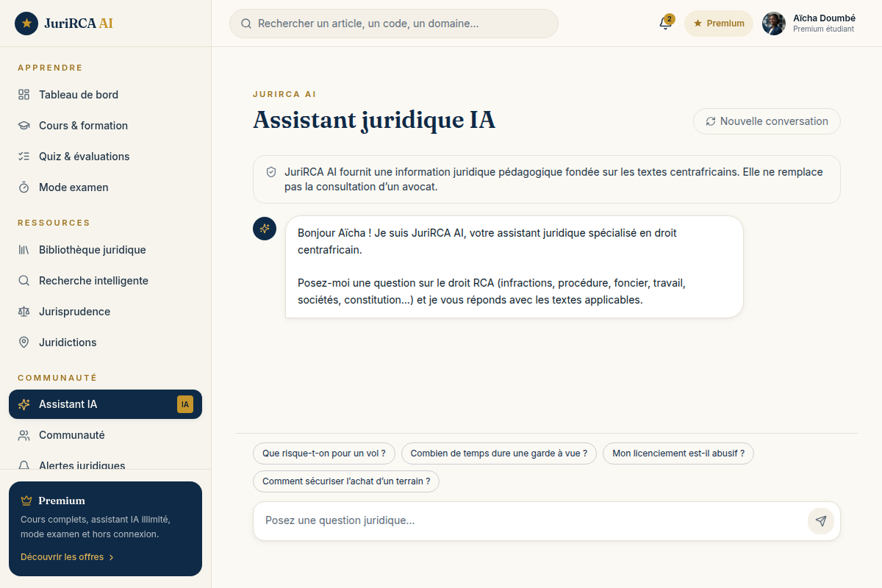The width and height of the screenshot is (882, 588).
Task: Choose suggestion Comment sécuriser l'achat d'un terrain ?
Action: coord(346,481)
